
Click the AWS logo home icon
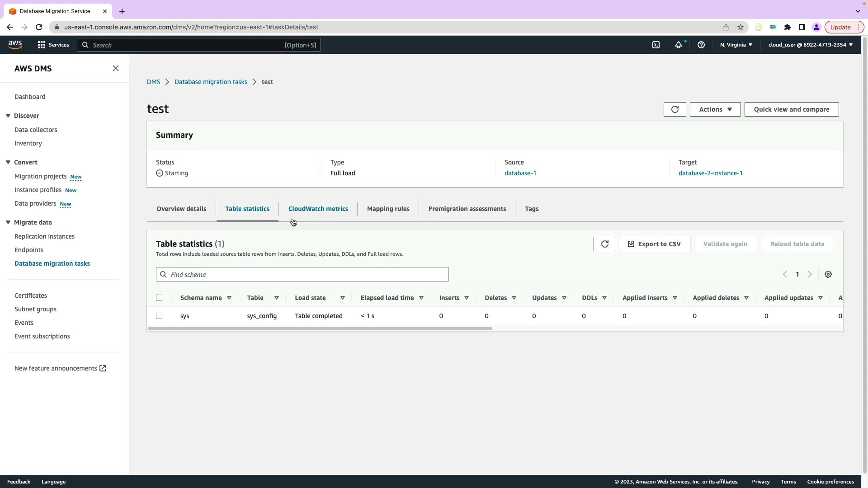pos(15,44)
